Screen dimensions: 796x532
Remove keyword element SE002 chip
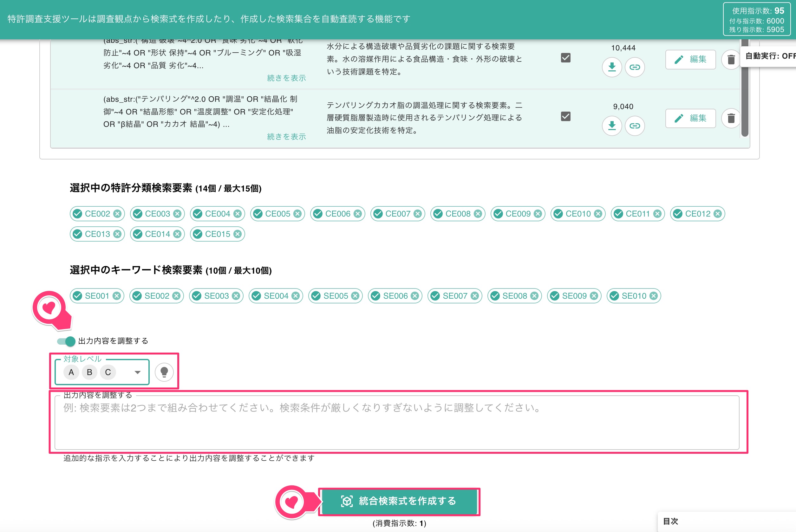(x=176, y=296)
